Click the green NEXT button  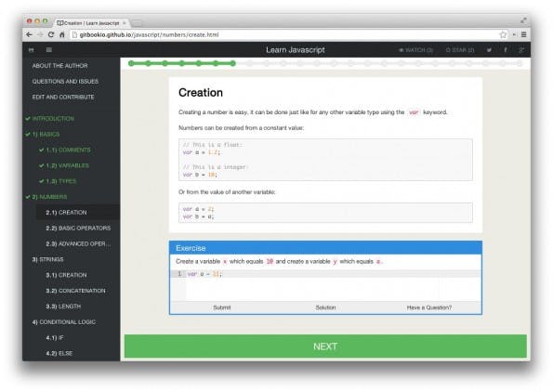[x=325, y=346]
